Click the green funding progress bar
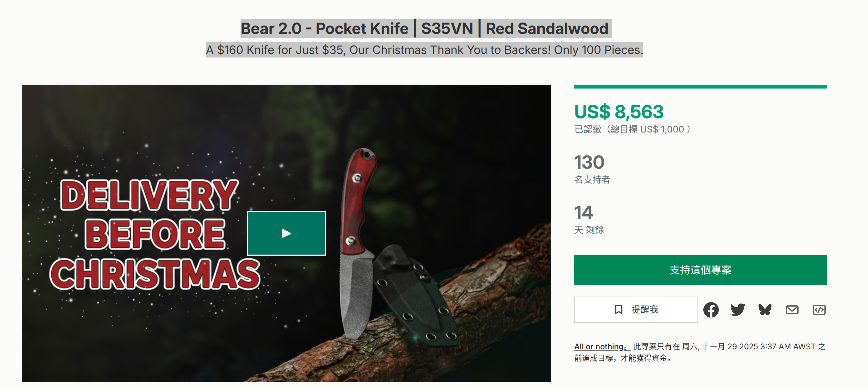868x389 pixels. (700, 87)
